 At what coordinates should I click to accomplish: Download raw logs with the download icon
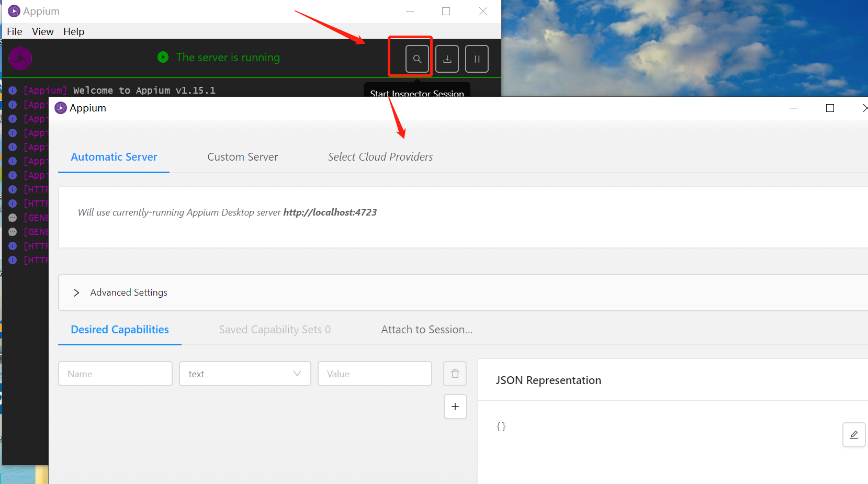point(447,59)
